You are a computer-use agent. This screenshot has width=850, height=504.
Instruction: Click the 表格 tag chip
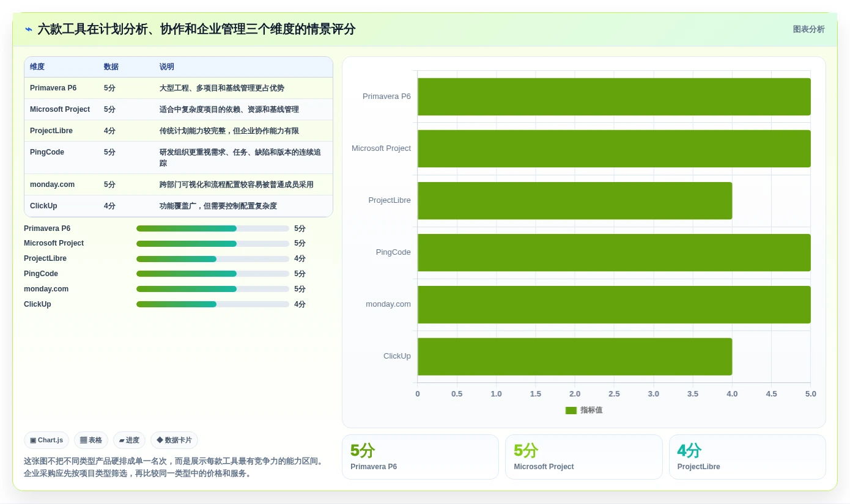tap(91, 440)
